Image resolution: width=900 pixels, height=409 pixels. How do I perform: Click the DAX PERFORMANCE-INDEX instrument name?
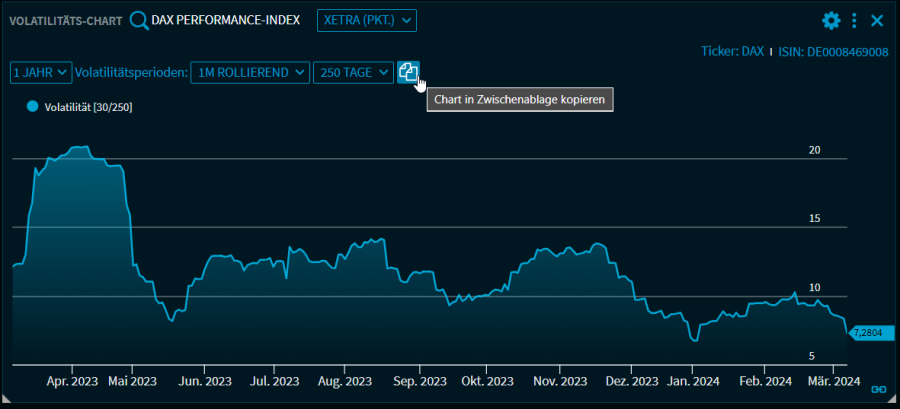click(225, 20)
